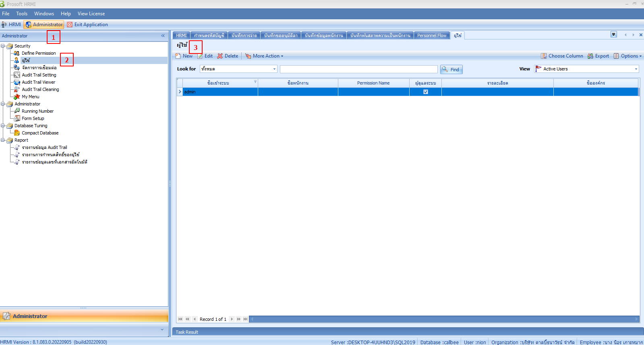Click the search text input field
The width and height of the screenshot is (644, 345).
[x=358, y=69]
